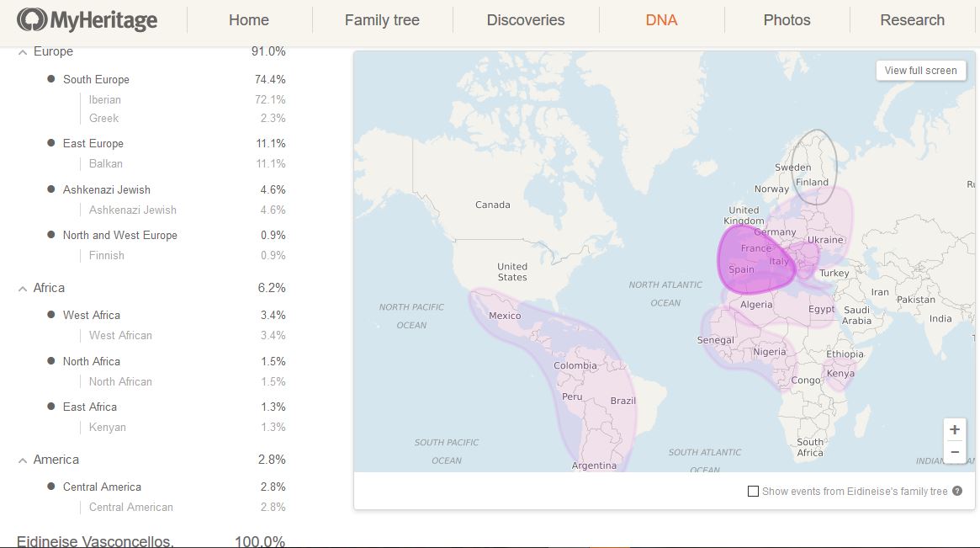Zoom in on the map
This screenshot has width=980, height=548.
click(x=954, y=430)
